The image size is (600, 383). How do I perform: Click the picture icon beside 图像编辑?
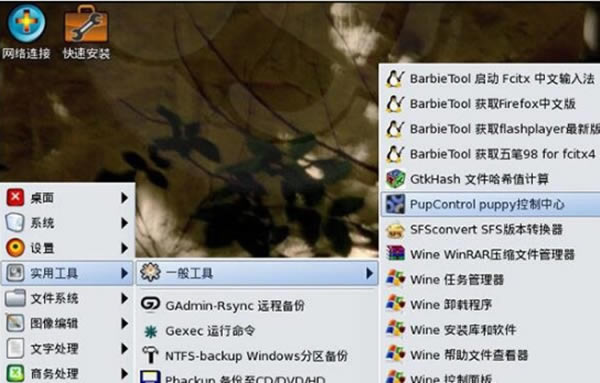pyautogui.click(x=15, y=323)
